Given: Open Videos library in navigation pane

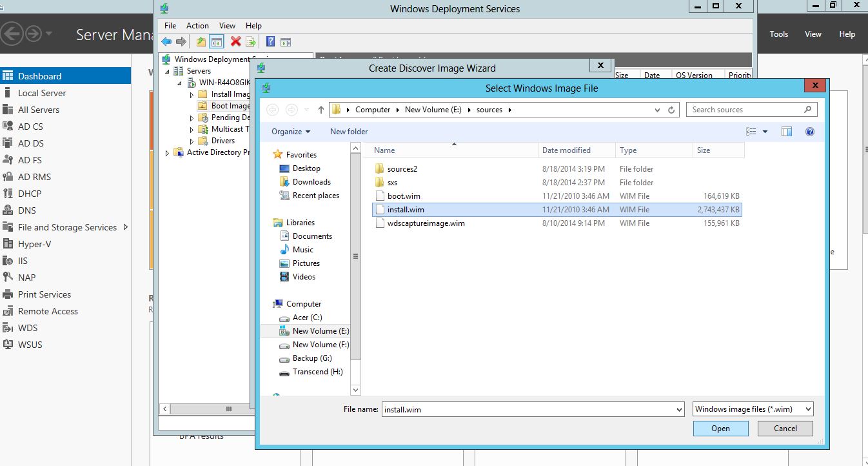Looking at the screenshot, I should [x=304, y=277].
